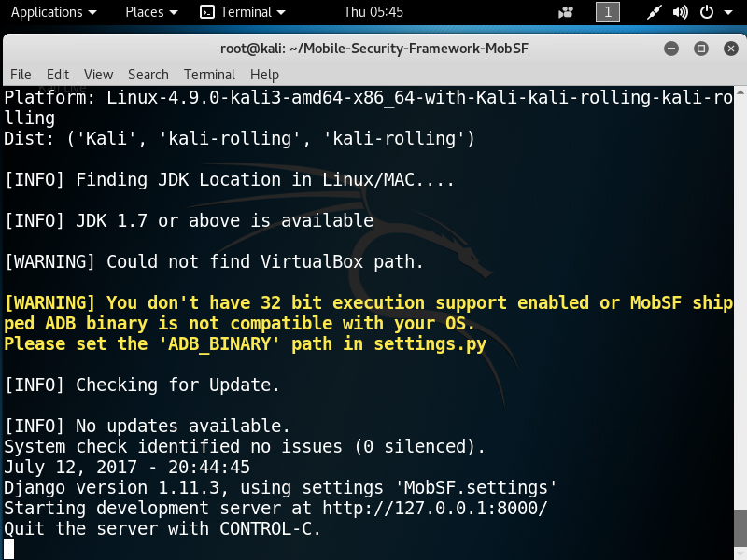Click the 'Checking for Update.' line

(142, 385)
